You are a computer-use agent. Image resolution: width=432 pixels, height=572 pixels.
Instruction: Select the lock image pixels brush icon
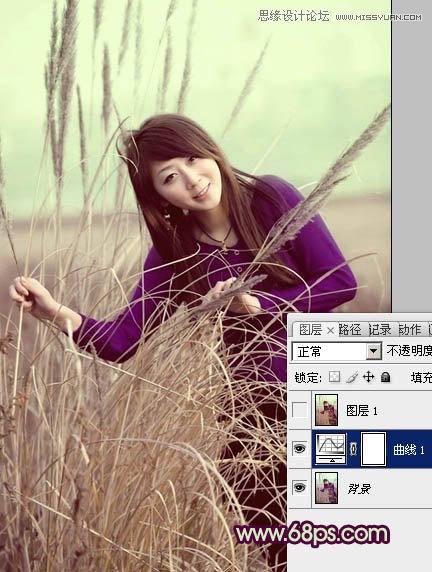352,377
